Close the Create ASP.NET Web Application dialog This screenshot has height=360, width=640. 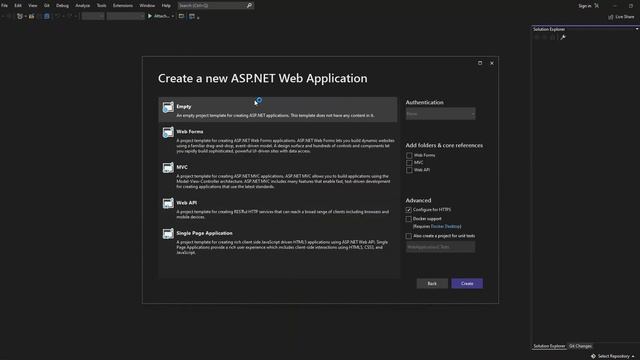[492, 63]
